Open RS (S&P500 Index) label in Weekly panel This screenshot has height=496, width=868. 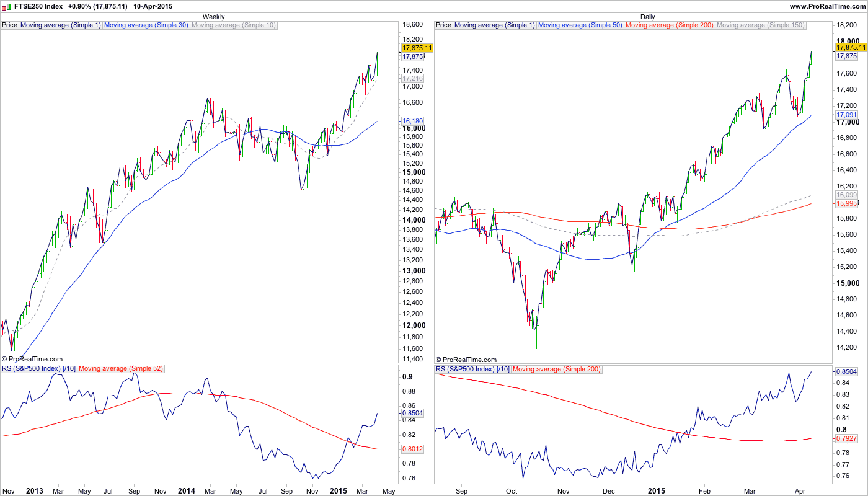[x=39, y=369]
